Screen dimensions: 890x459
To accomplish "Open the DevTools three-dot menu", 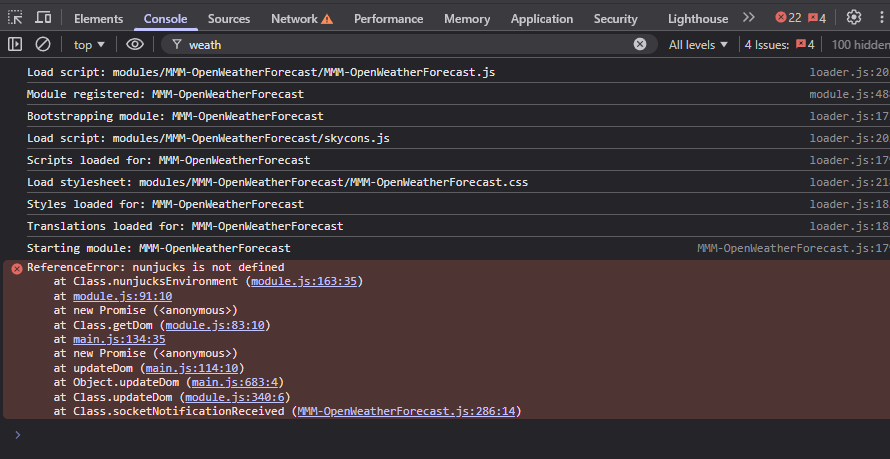I will tap(881, 17).
